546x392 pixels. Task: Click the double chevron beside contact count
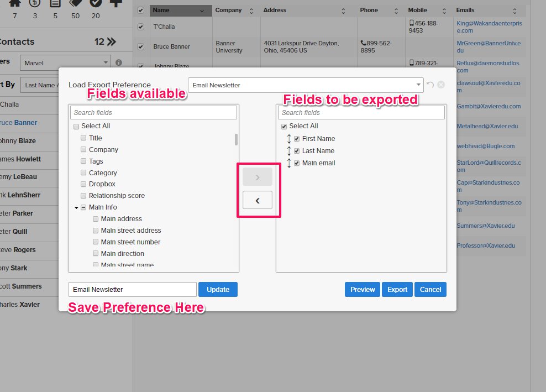(x=112, y=41)
